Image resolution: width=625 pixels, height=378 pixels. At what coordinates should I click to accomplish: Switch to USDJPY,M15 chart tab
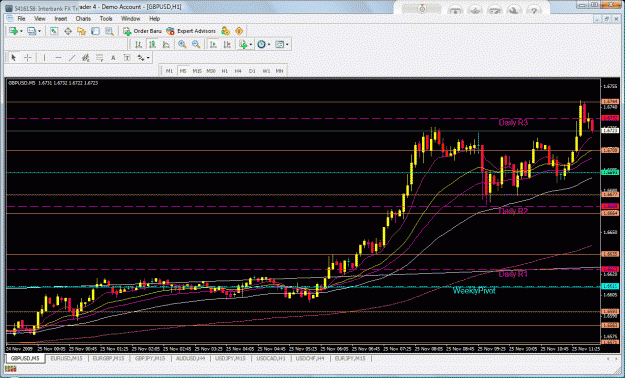(x=231, y=358)
